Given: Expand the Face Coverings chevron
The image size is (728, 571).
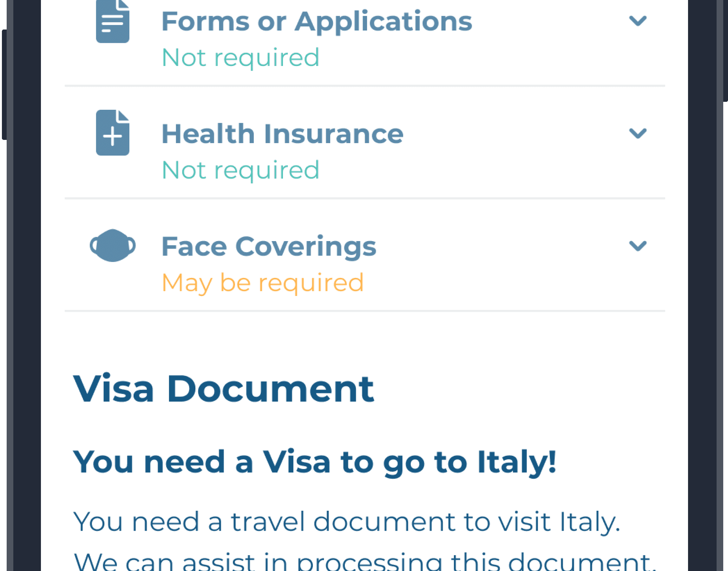Looking at the screenshot, I should coord(638,246).
